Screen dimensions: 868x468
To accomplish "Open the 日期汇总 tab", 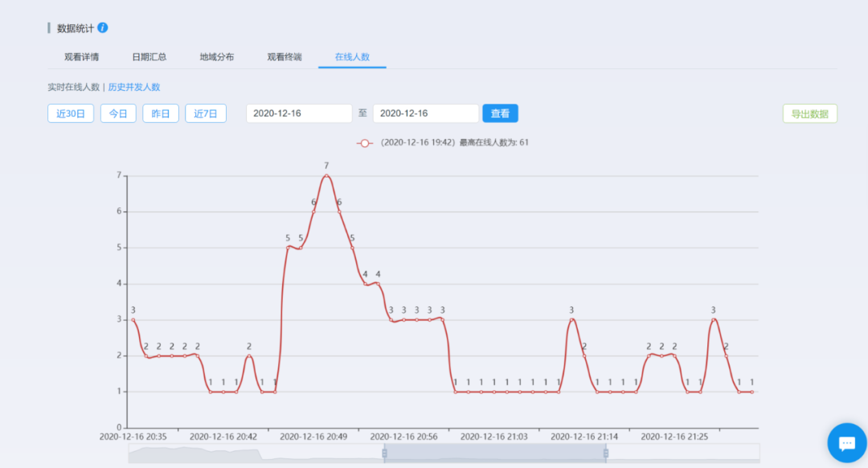I will 149,57.
